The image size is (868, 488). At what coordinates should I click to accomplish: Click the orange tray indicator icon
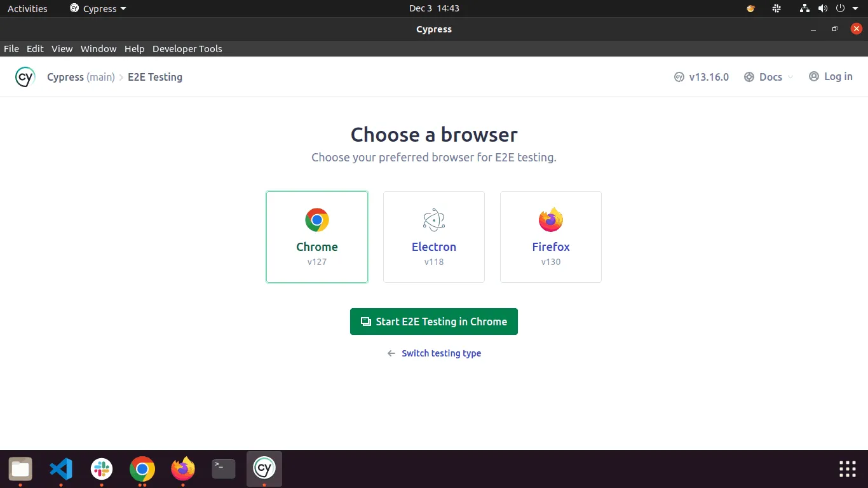(x=751, y=8)
